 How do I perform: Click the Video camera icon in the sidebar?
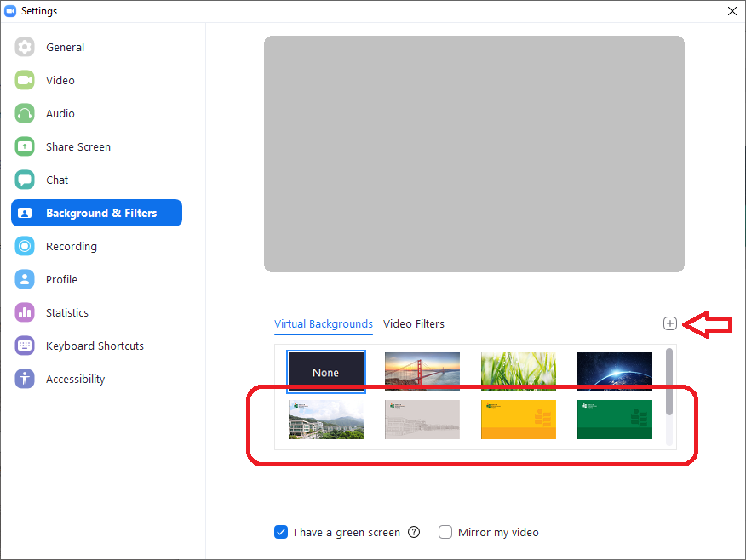pyautogui.click(x=25, y=80)
